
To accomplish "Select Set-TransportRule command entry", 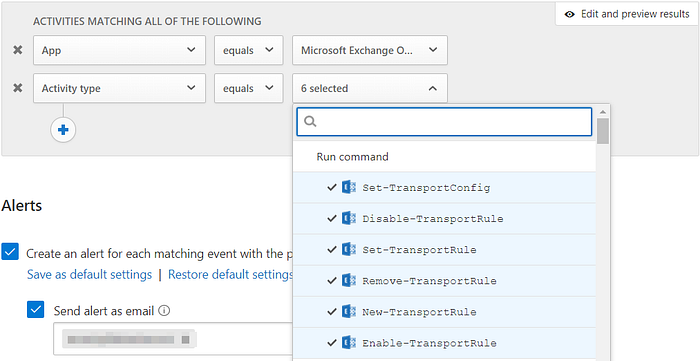I will [444, 249].
